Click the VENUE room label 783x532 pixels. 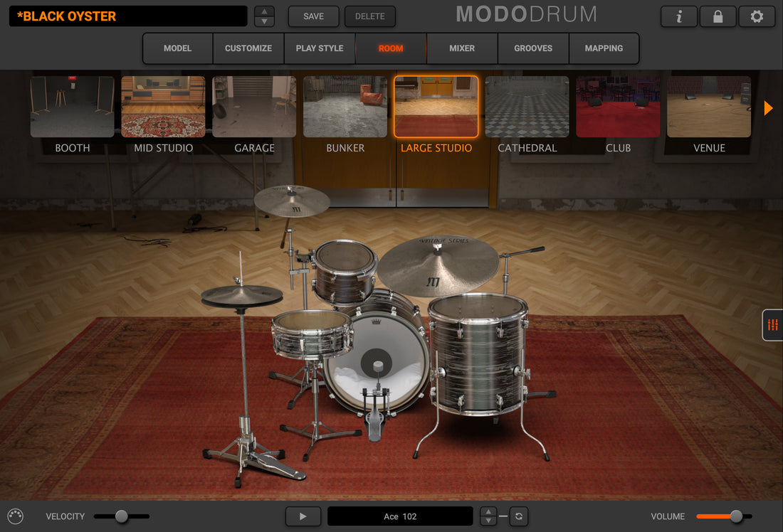click(709, 148)
